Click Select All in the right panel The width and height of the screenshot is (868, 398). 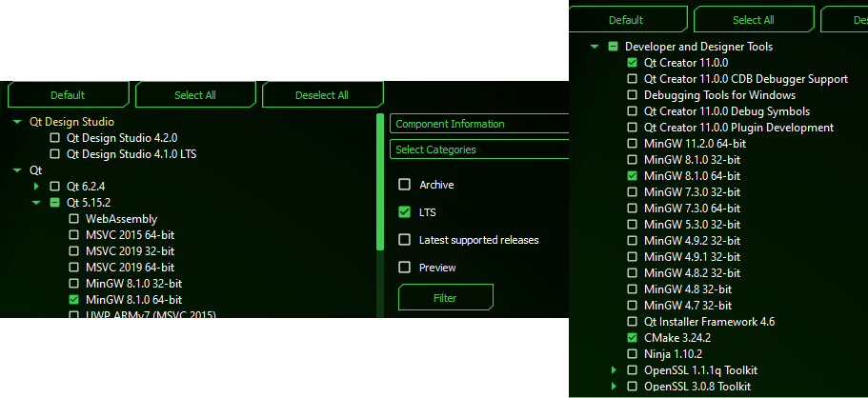(754, 20)
